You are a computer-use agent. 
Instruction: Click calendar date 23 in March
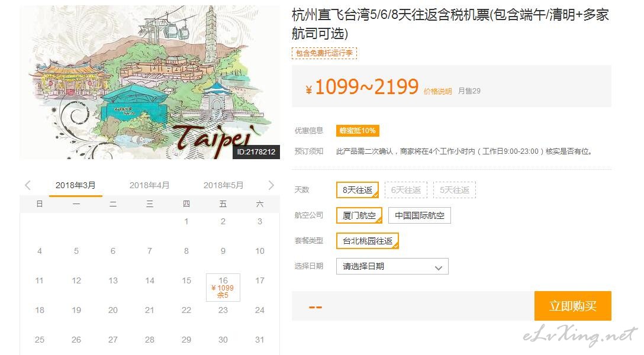(x=223, y=310)
